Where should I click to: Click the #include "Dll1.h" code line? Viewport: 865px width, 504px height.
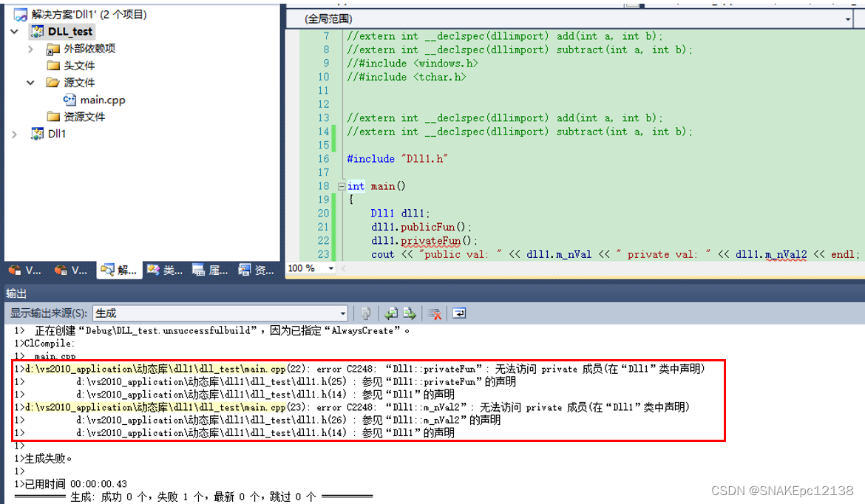pyautogui.click(x=397, y=159)
